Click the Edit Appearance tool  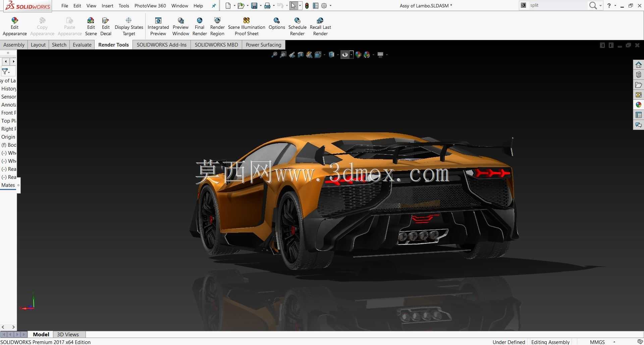coord(14,26)
